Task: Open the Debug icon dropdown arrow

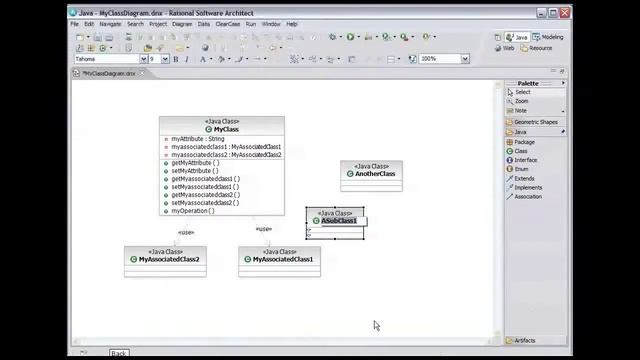Action: [x=340, y=37]
